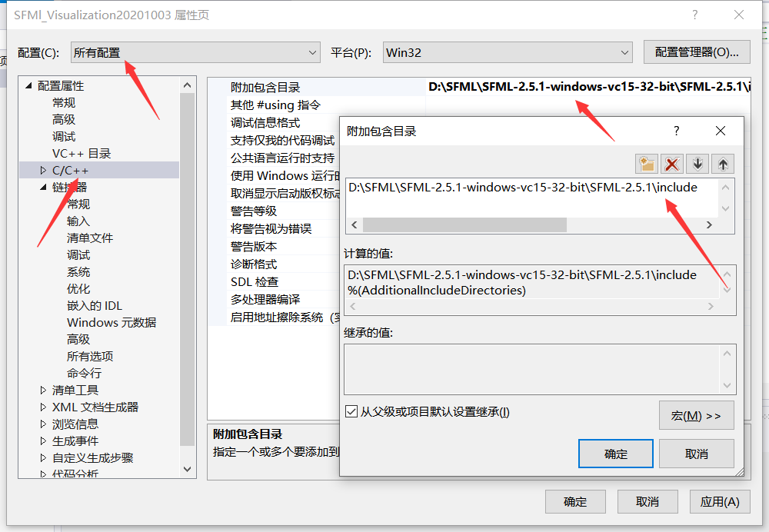Click the new line folder icon
Image resolution: width=769 pixels, height=532 pixels.
(x=647, y=164)
